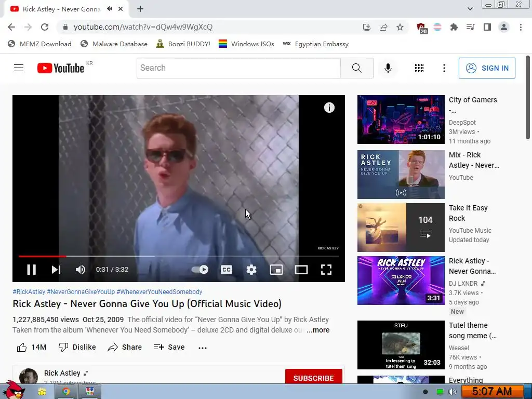Viewport: 532px width, 399px height.
Task: Toggle the browser side panel
Action: click(487, 27)
